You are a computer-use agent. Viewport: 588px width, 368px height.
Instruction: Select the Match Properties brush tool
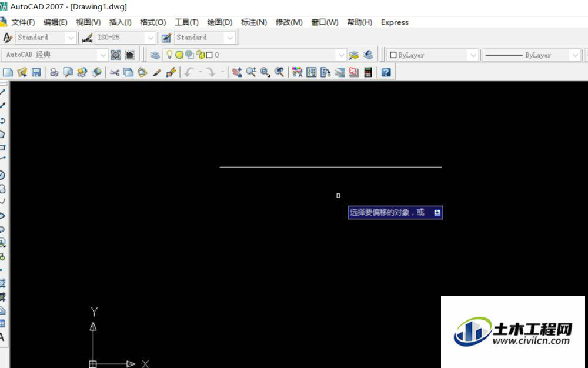coord(157,72)
